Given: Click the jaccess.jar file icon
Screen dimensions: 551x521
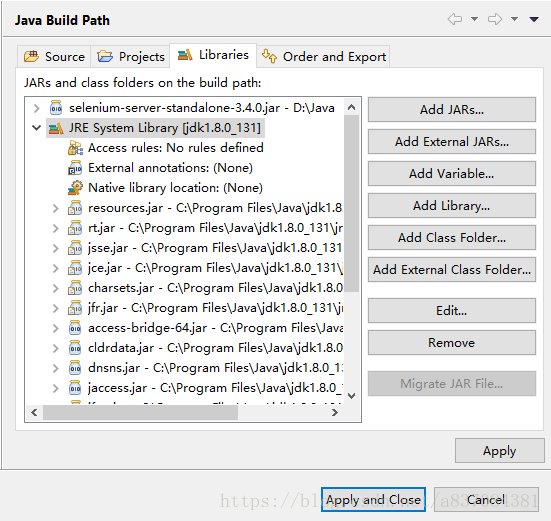Looking at the screenshot, I should (75, 388).
